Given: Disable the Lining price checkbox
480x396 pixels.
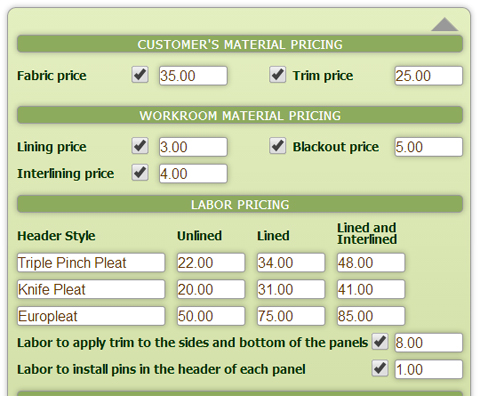Looking at the screenshot, I should click(140, 146).
